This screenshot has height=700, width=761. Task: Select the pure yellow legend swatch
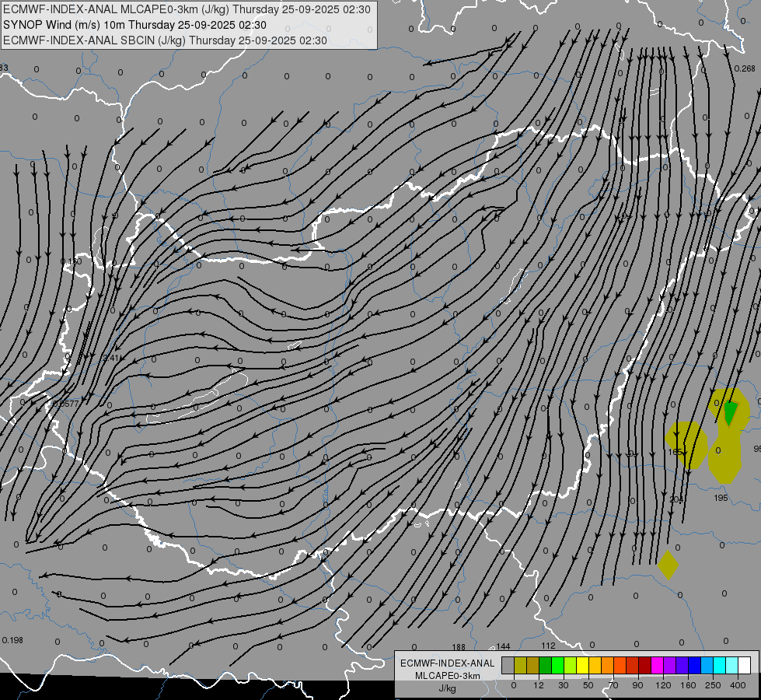click(582, 665)
